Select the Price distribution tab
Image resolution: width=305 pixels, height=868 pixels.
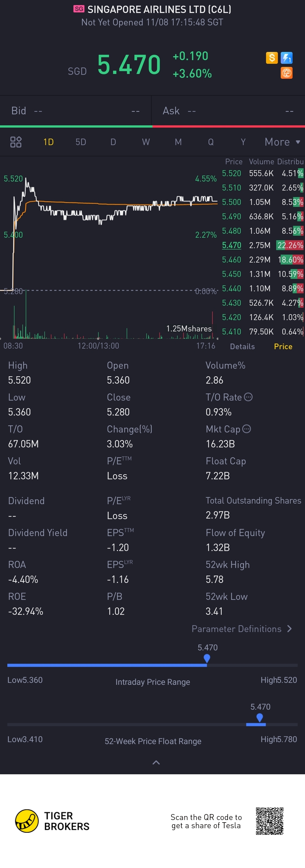pyautogui.click(x=283, y=346)
